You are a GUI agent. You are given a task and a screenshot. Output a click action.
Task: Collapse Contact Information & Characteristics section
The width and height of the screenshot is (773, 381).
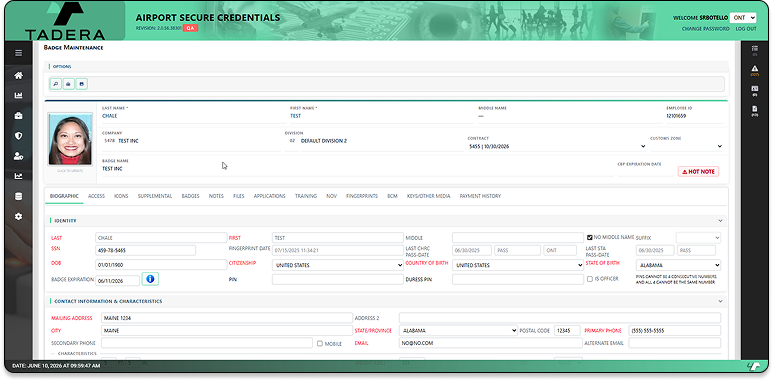(720, 301)
